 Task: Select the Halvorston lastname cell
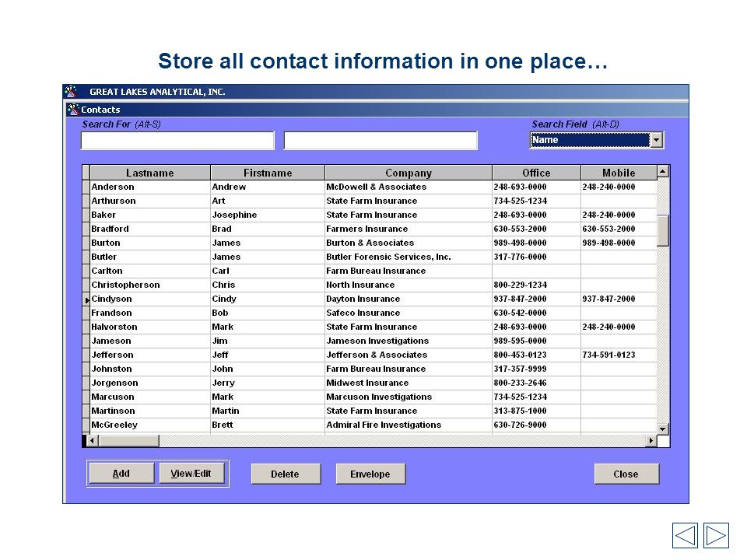coord(150,327)
